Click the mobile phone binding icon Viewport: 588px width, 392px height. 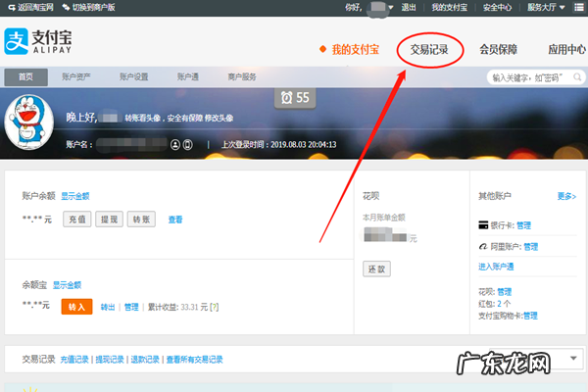tap(188, 144)
